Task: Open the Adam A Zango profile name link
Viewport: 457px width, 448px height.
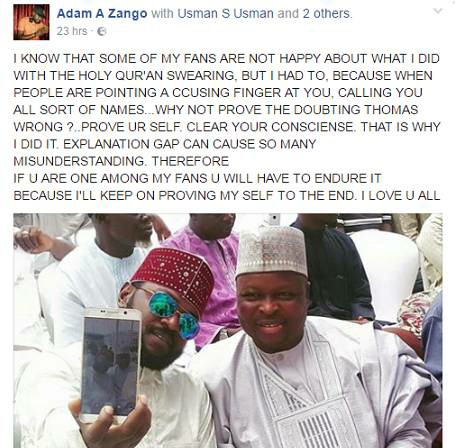Action: pyautogui.click(x=102, y=14)
